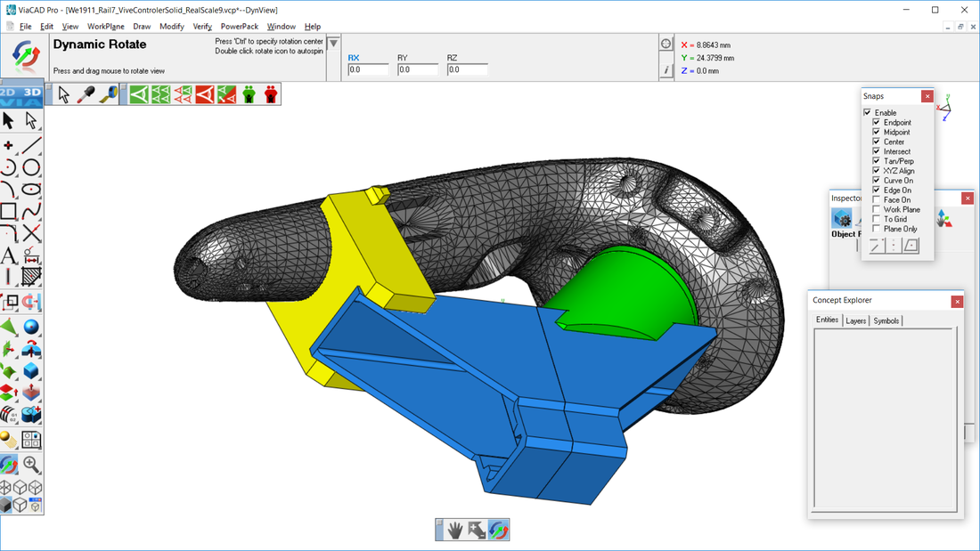Click the zoom magnifier tool
Viewport: 980px width, 551px height.
(x=31, y=464)
